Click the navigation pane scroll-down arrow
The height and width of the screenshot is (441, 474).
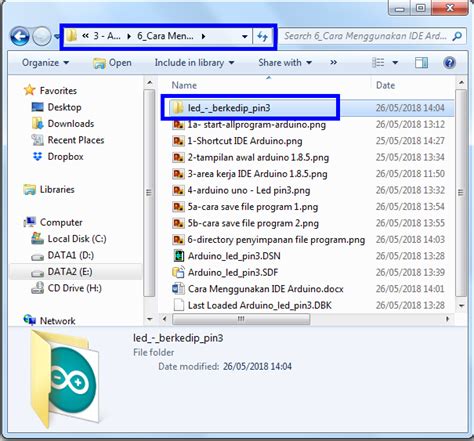pos(149,319)
